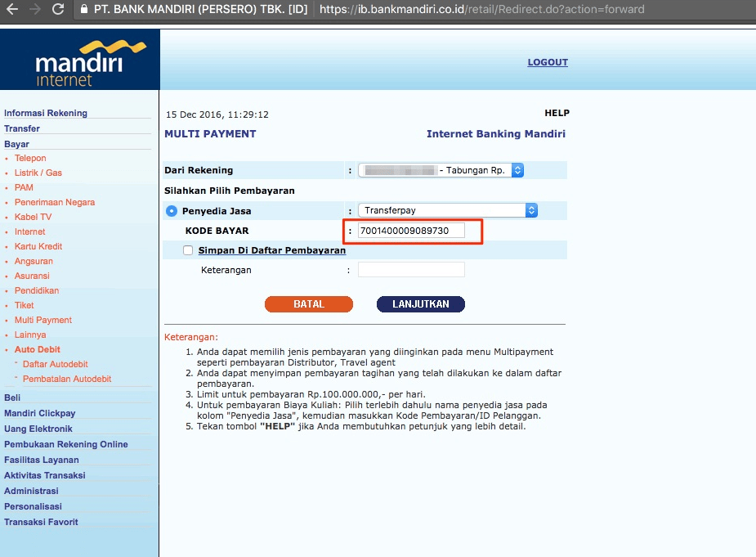Click the padlock security icon
Image resolution: width=756 pixels, height=557 pixels.
[x=84, y=9]
